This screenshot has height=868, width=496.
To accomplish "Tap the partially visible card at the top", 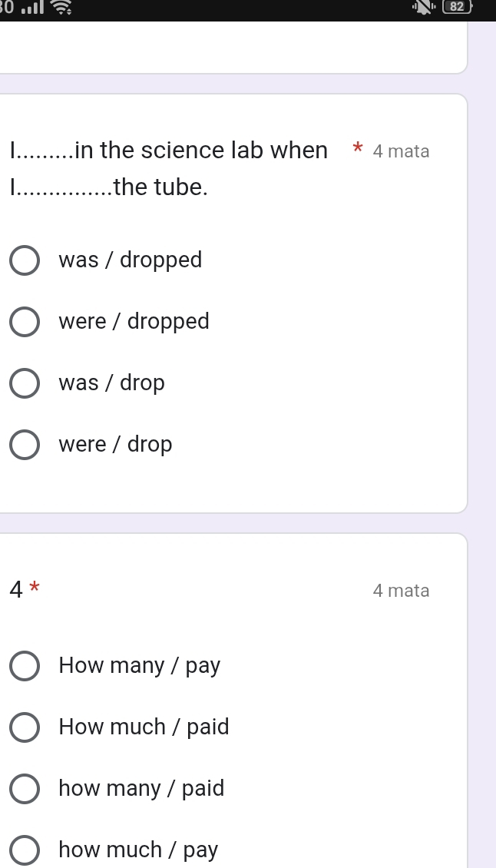I will 230,48.
